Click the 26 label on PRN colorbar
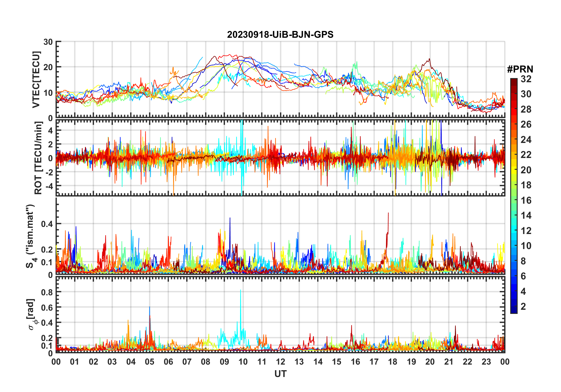This screenshot has width=561, height=392. [526, 124]
